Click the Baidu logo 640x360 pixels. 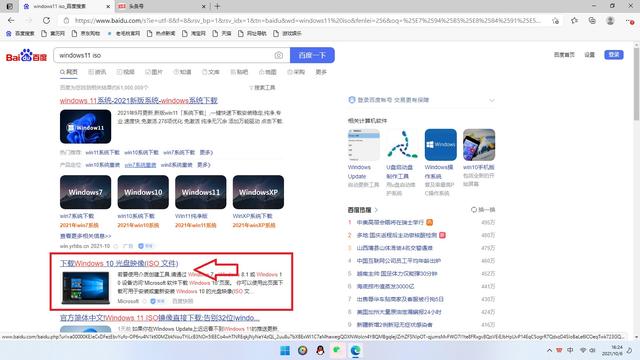(27, 56)
